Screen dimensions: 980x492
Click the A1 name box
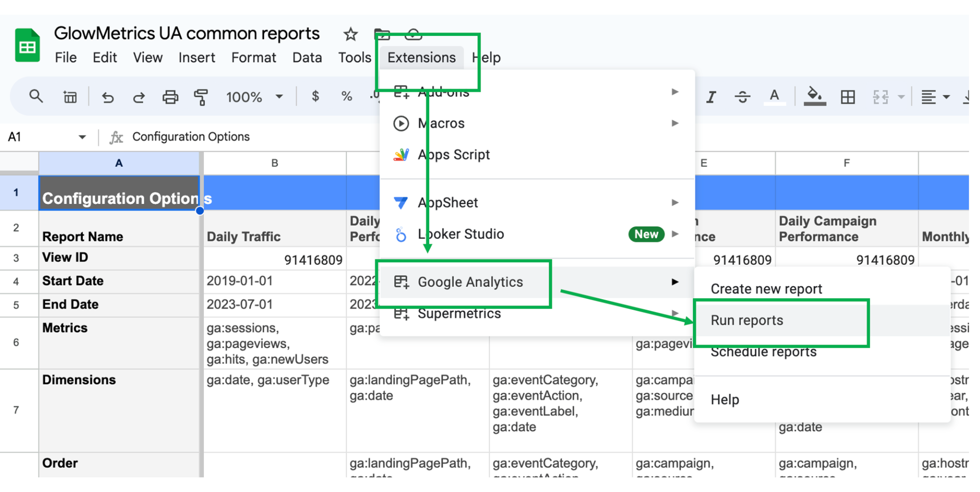(38, 137)
